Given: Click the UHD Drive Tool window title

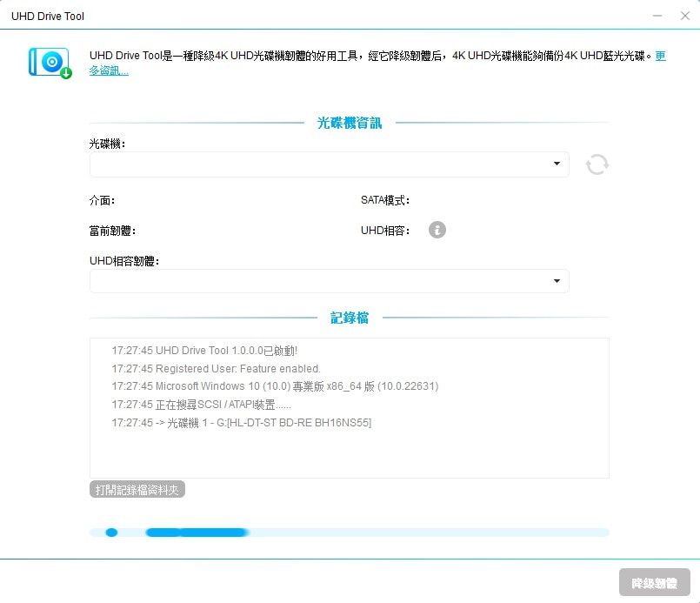Looking at the screenshot, I should 48,16.
